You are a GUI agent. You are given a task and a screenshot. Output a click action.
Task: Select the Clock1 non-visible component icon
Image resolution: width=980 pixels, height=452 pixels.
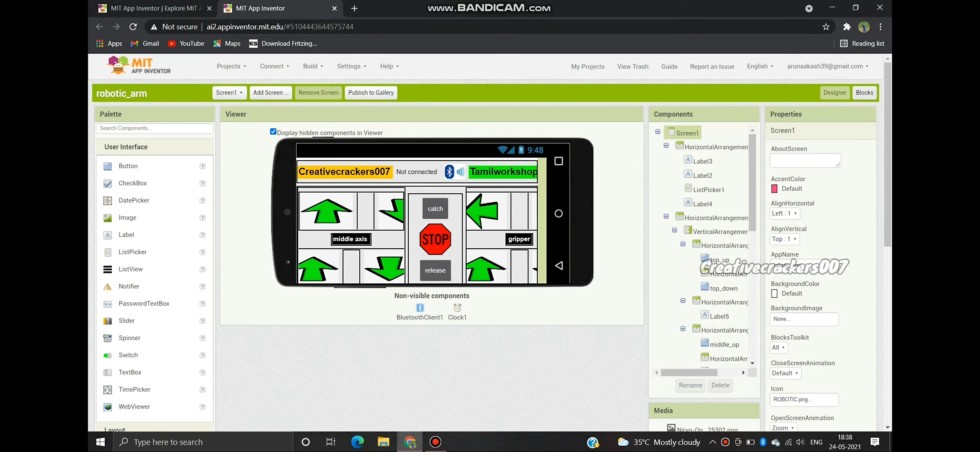click(457, 308)
